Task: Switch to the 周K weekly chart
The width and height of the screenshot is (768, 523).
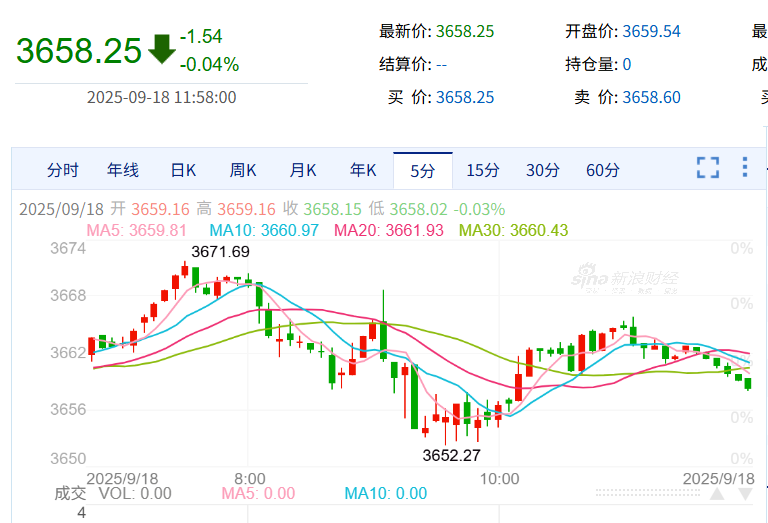Action: point(243,170)
